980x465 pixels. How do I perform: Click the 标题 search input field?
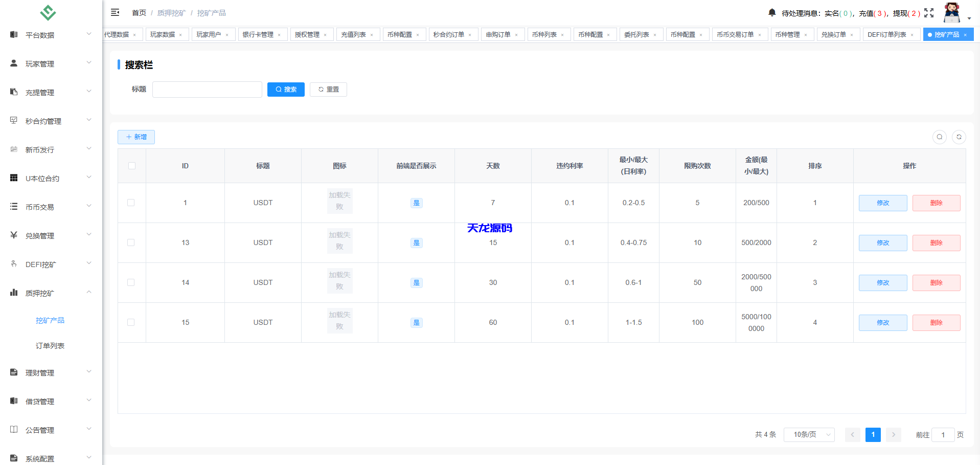pyautogui.click(x=207, y=89)
